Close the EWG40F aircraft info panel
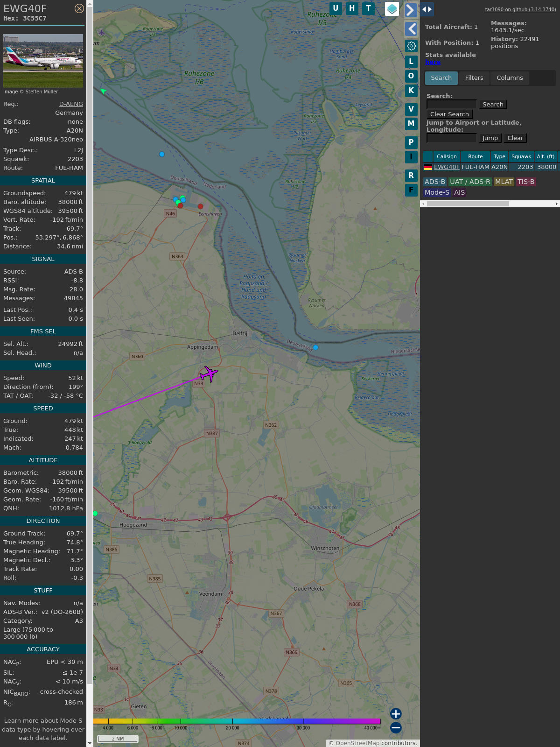Screen dimensions: 560x747 (79, 8)
